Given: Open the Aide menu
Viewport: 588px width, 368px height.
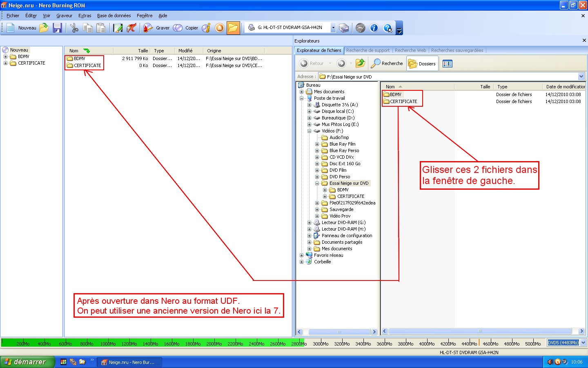Looking at the screenshot, I should (163, 16).
